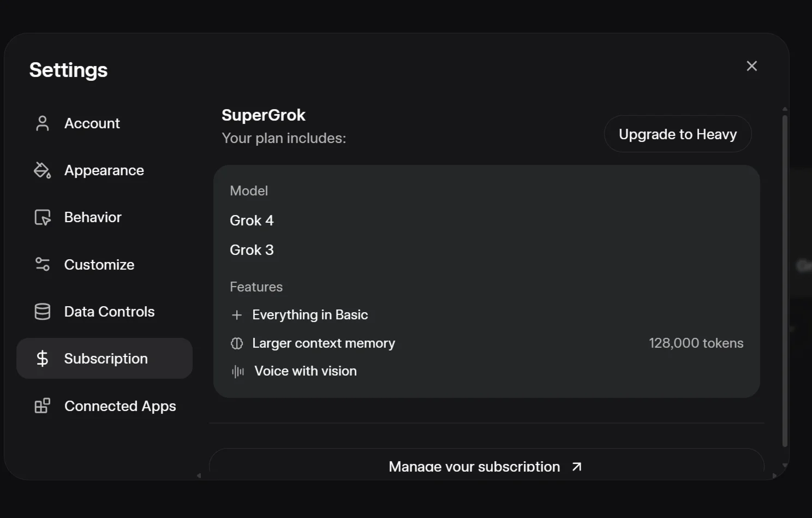Go to the Behavior settings tab
Image resolution: width=812 pixels, height=518 pixels.
93,217
